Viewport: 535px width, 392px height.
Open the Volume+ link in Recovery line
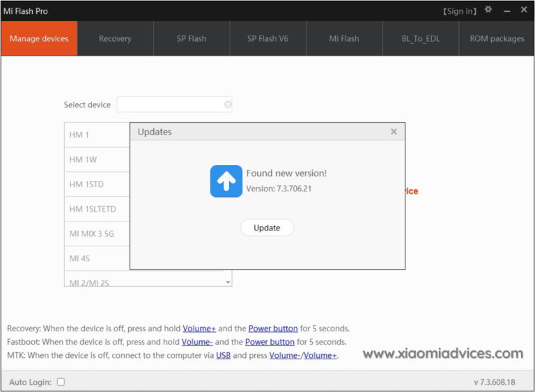[x=199, y=328]
